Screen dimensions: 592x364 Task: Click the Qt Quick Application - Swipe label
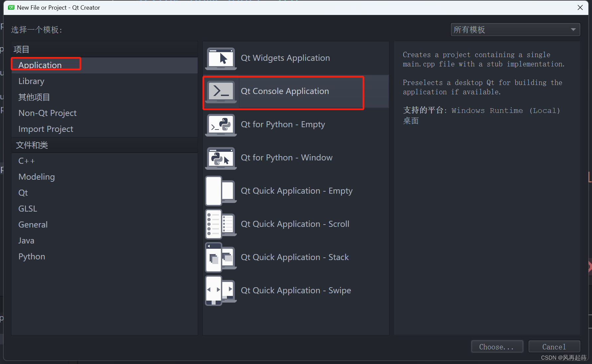tap(296, 290)
